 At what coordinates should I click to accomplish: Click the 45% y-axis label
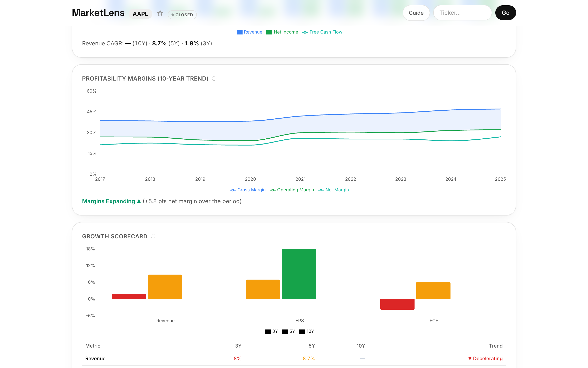pyautogui.click(x=92, y=112)
